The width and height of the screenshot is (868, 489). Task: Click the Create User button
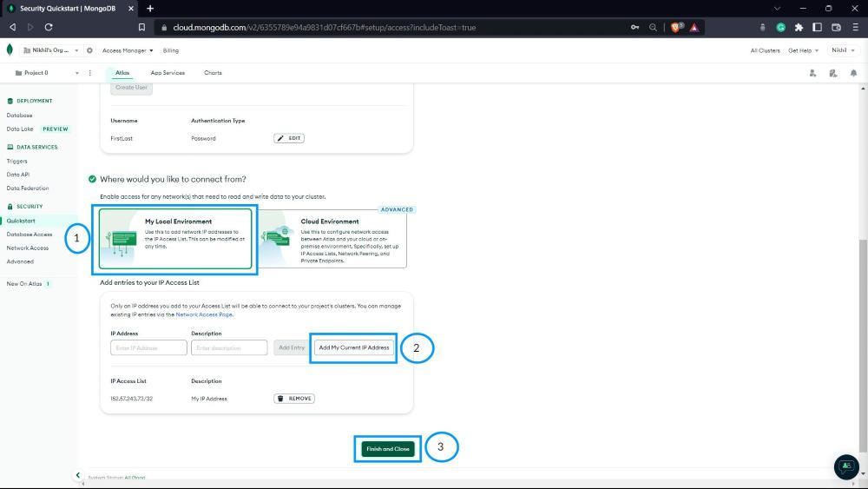coord(131,88)
